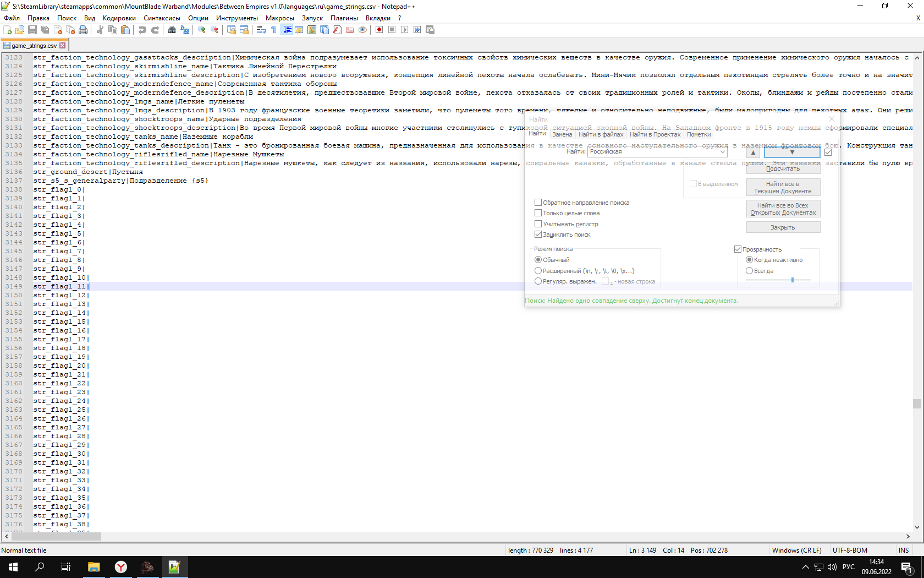
Task: Click the Paste toolbar icon
Action: 125,30
